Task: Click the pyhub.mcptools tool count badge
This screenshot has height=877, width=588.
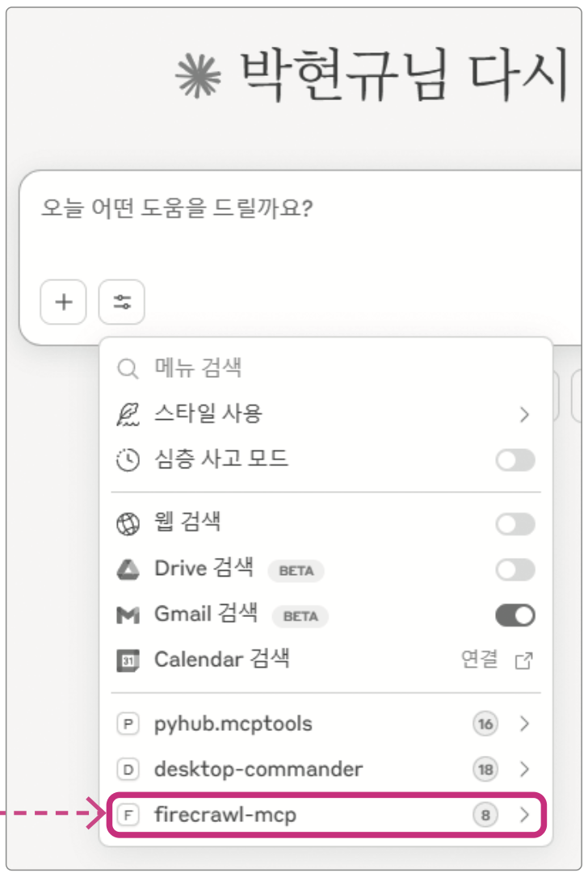Action: pos(485,724)
